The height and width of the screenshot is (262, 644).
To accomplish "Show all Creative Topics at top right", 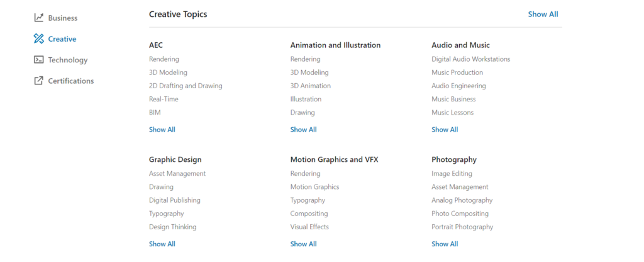I will click(543, 14).
